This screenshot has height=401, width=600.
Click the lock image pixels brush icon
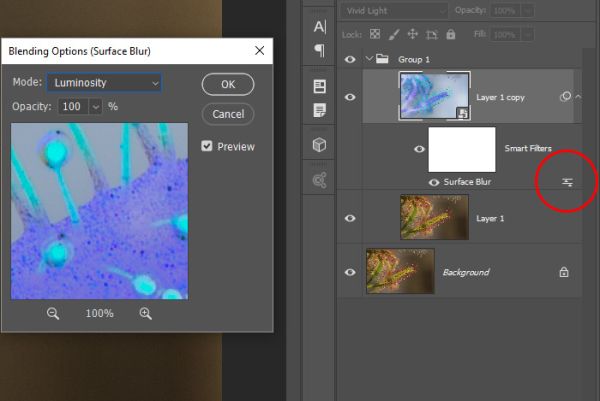point(394,34)
